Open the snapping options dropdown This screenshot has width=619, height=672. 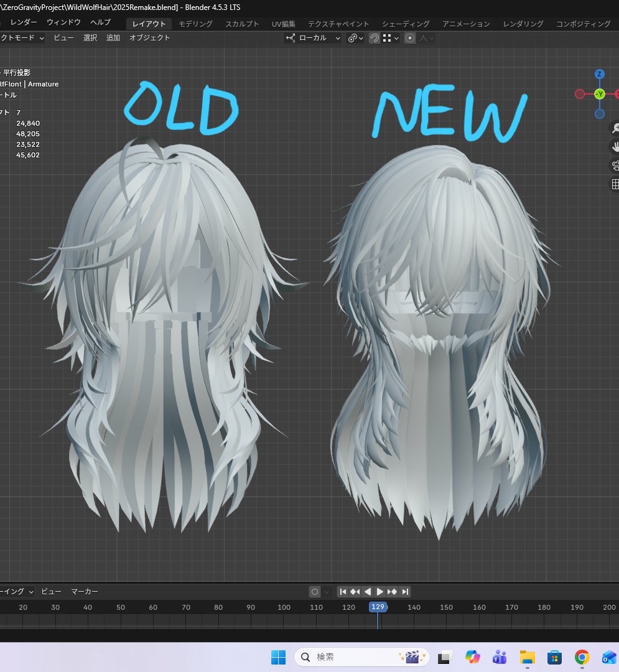coord(391,38)
